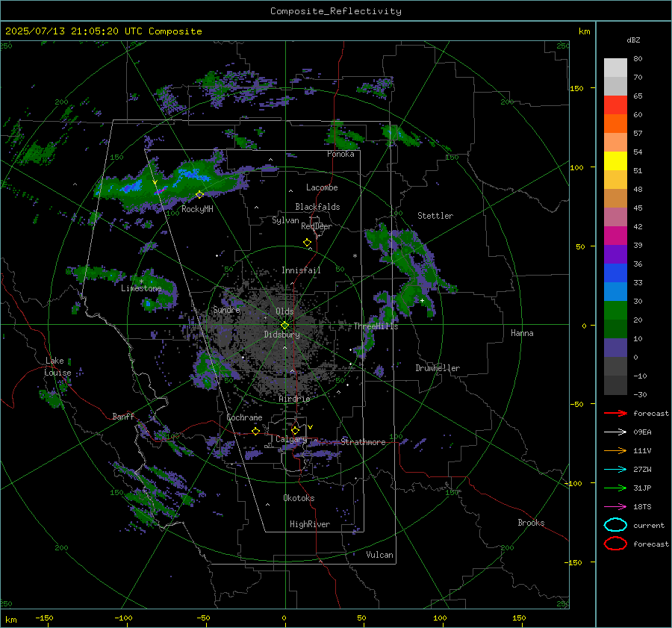Click the asterisk marker above Limestone
672x628 pixels.
click(141, 282)
